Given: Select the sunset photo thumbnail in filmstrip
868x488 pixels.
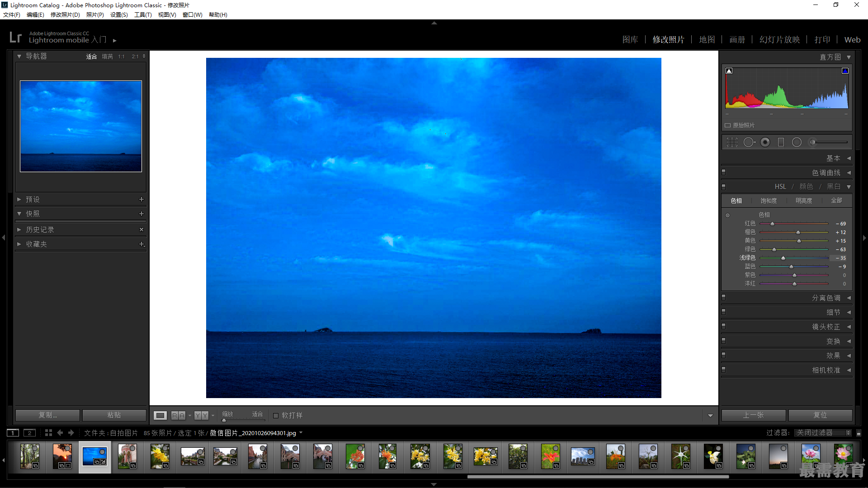Looking at the screenshot, I should click(62, 456).
